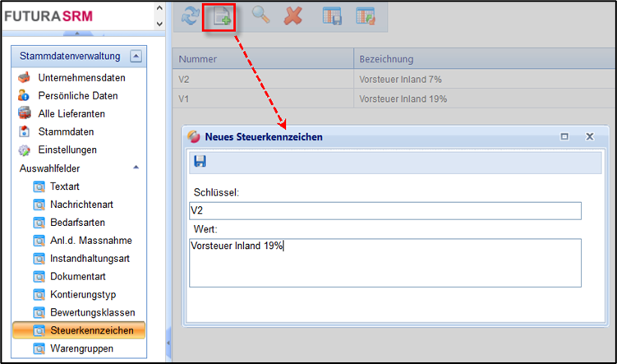Click the refresh list toolbar icon

pos(190,17)
